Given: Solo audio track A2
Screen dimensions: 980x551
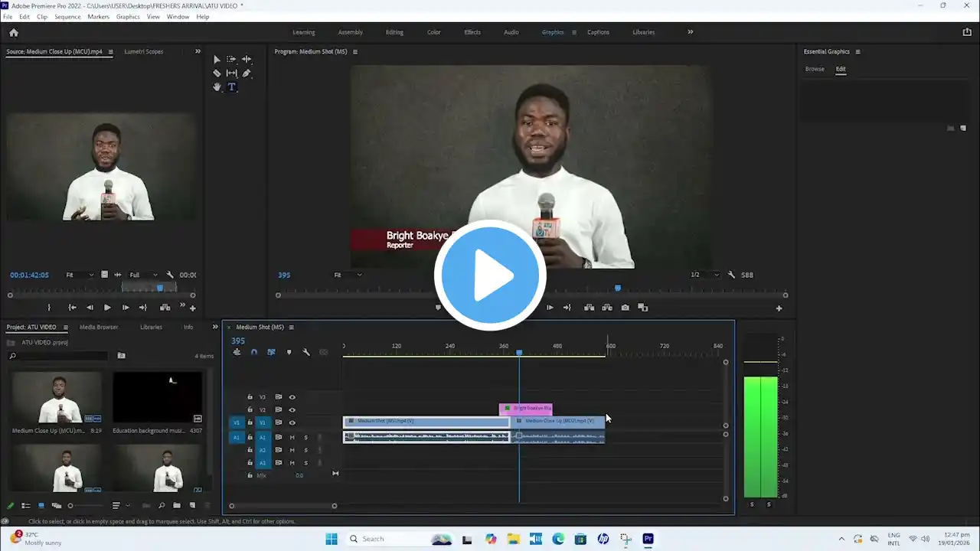Looking at the screenshot, I should click(x=305, y=450).
